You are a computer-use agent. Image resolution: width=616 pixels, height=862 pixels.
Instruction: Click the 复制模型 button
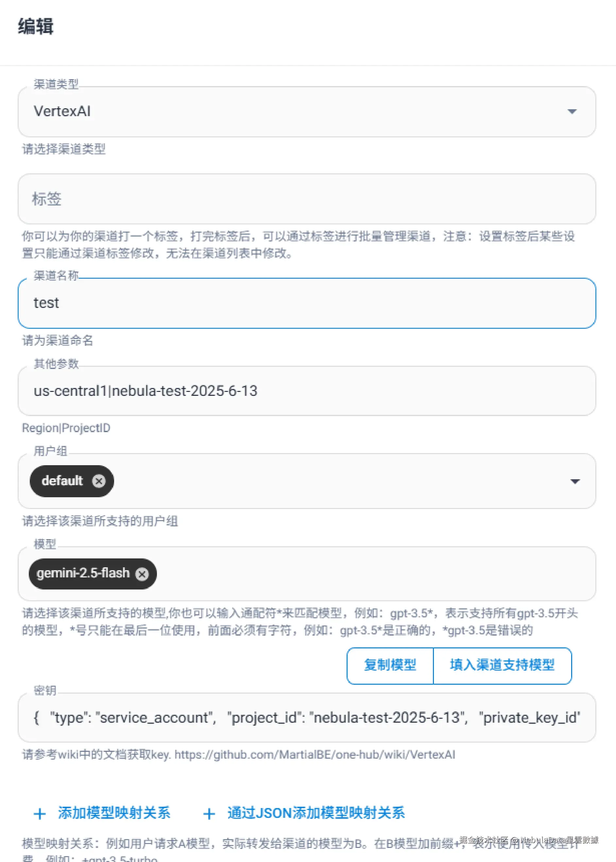[390, 665]
